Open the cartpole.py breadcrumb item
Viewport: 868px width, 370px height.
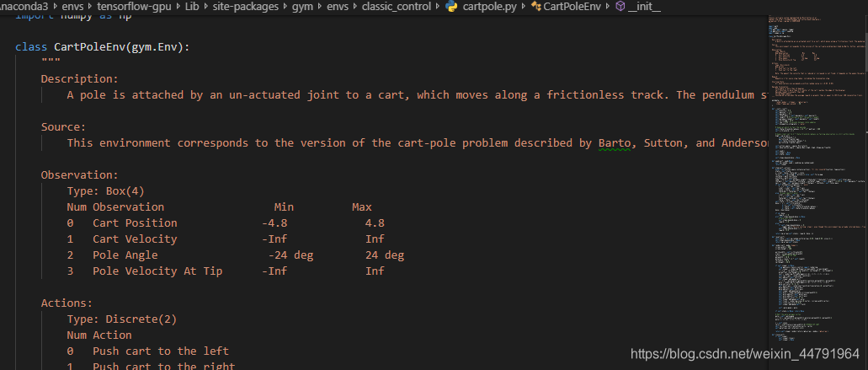pyautogui.click(x=492, y=7)
